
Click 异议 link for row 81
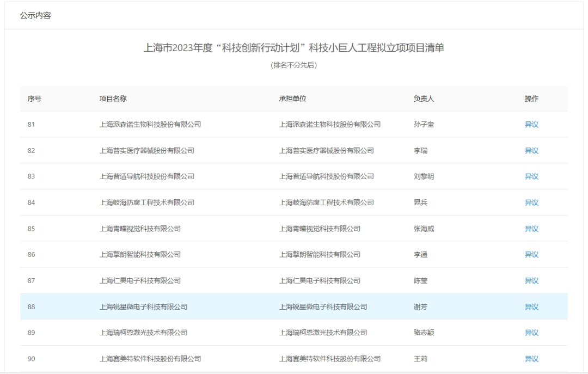(x=531, y=125)
